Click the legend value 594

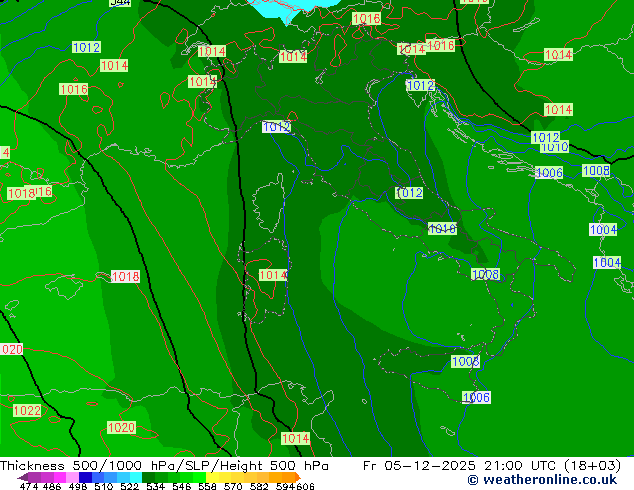coord(285,486)
